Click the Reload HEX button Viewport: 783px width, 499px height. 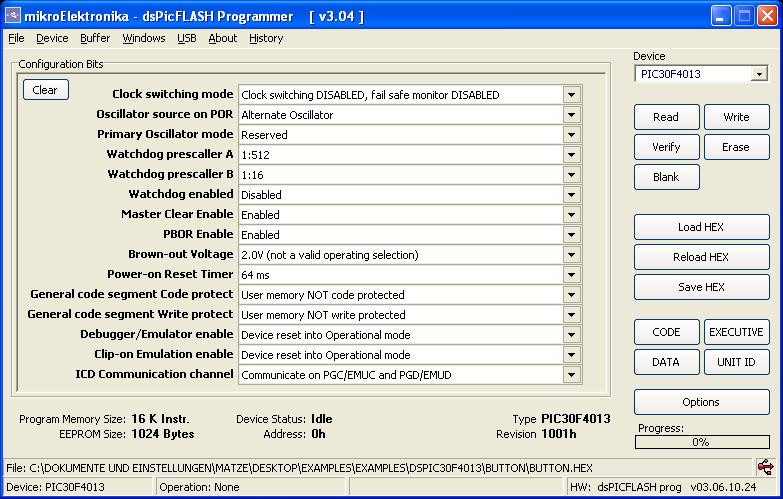coord(702,257)
